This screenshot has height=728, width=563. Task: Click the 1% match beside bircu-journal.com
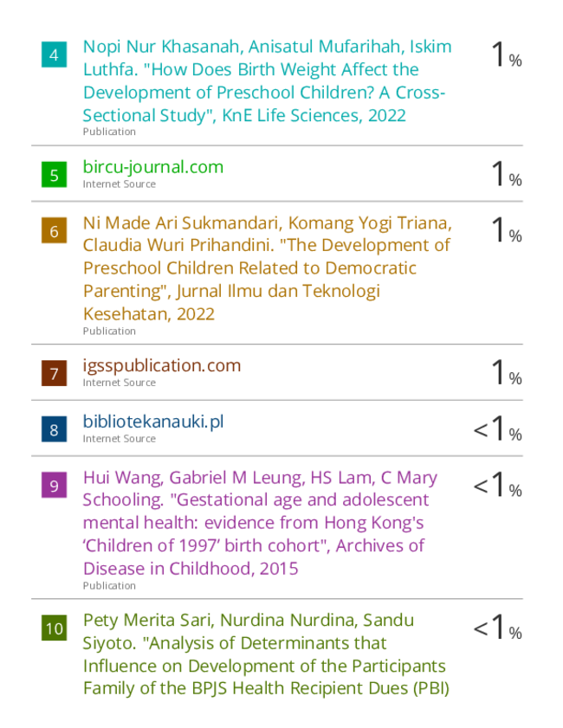click(x=507, y=174)
